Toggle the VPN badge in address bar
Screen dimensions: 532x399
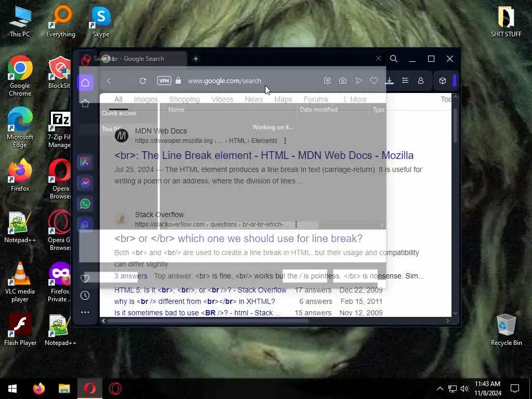tap(164, 81)
